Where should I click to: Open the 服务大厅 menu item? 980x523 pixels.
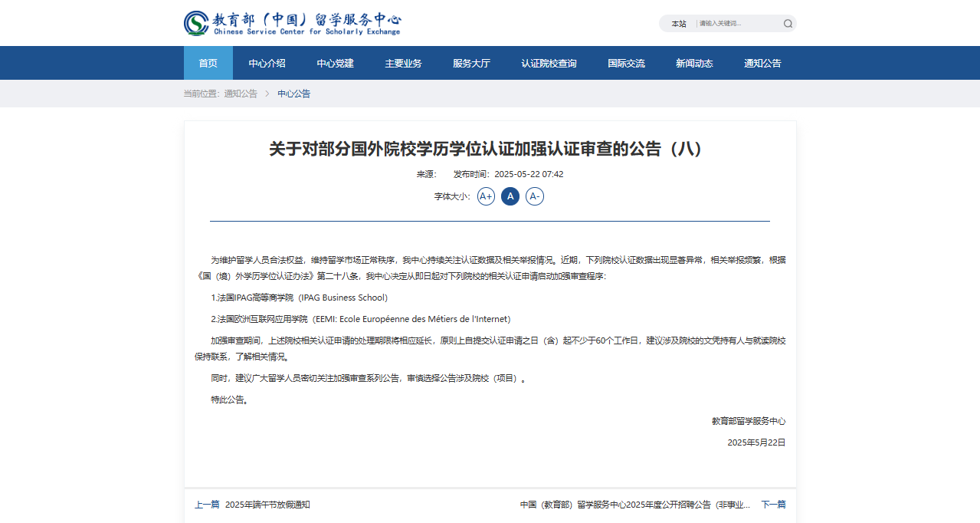click(x=471, y=63)
